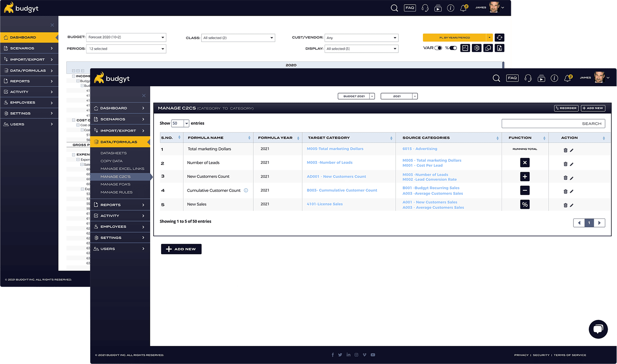
Task: Open Reports in back window sidebar
Action: [x=29, y=81]
